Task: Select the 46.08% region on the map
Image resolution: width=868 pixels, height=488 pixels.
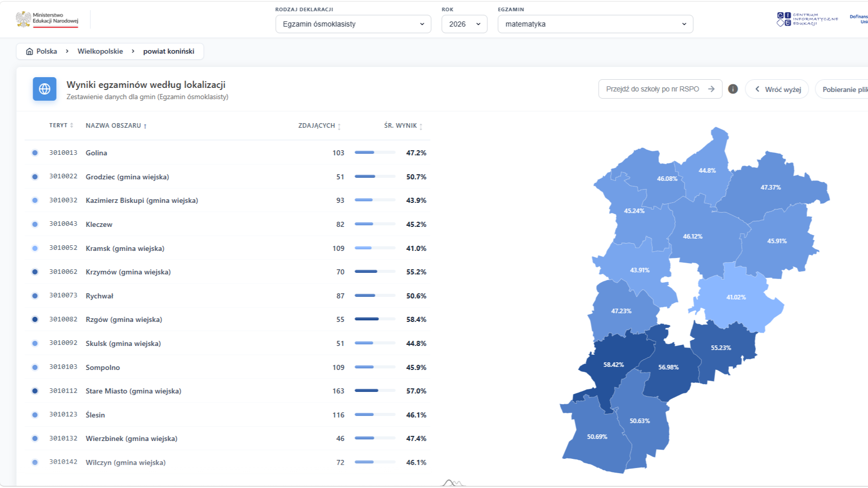Action: coord(667,178)
